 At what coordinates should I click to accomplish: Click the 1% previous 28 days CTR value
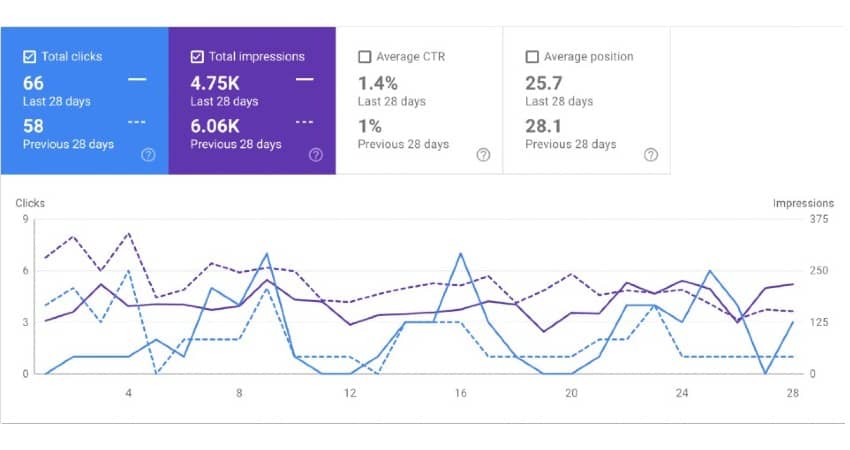[368, 126]
